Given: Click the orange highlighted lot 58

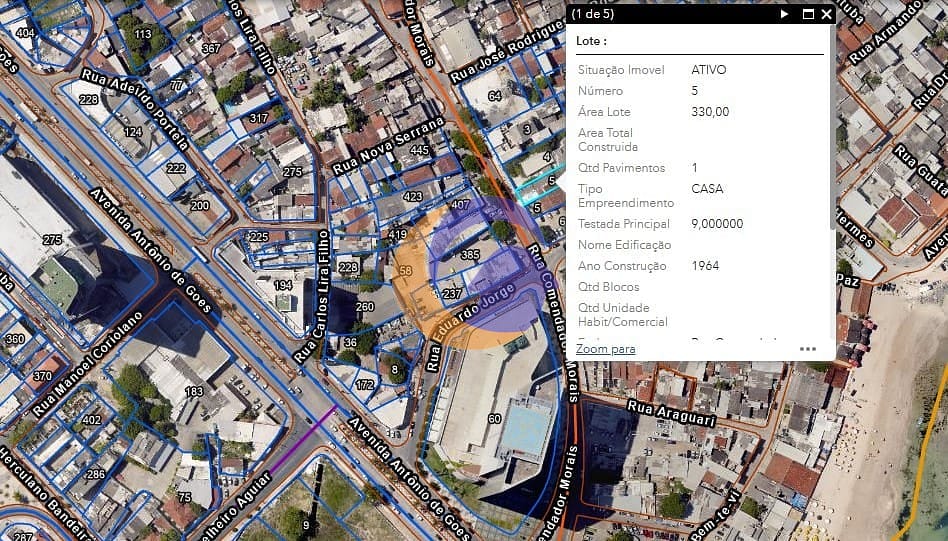Looking at the screenshot, I should pyautogui.click(x=405, y=271).
